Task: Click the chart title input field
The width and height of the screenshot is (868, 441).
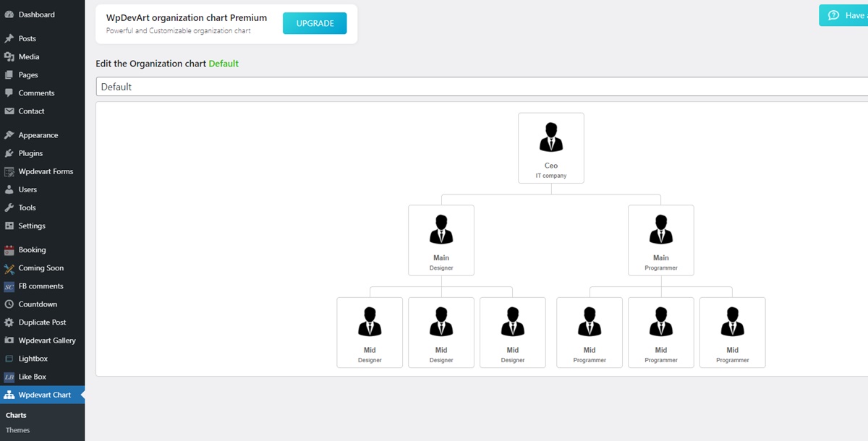Action: point(482,87)
